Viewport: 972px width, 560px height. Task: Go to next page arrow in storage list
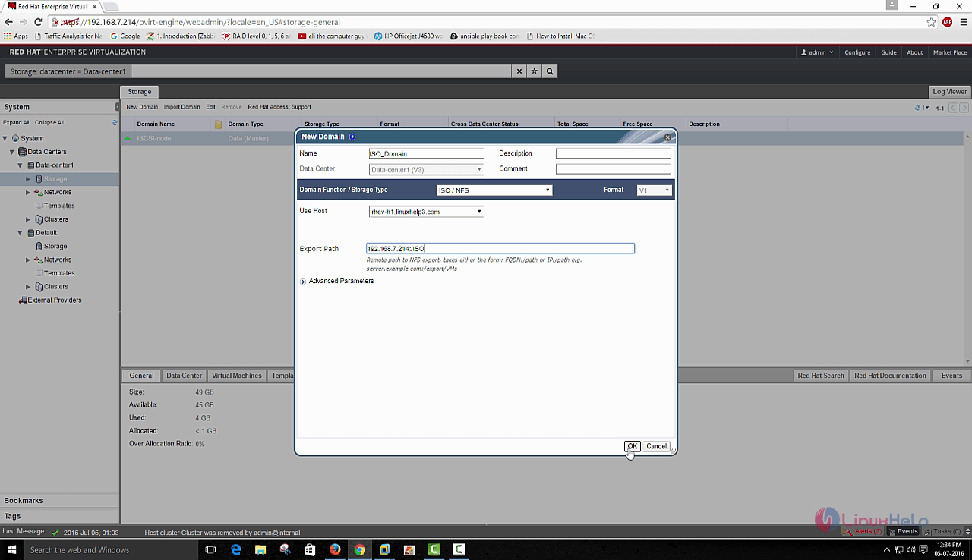tap(964, 108)
